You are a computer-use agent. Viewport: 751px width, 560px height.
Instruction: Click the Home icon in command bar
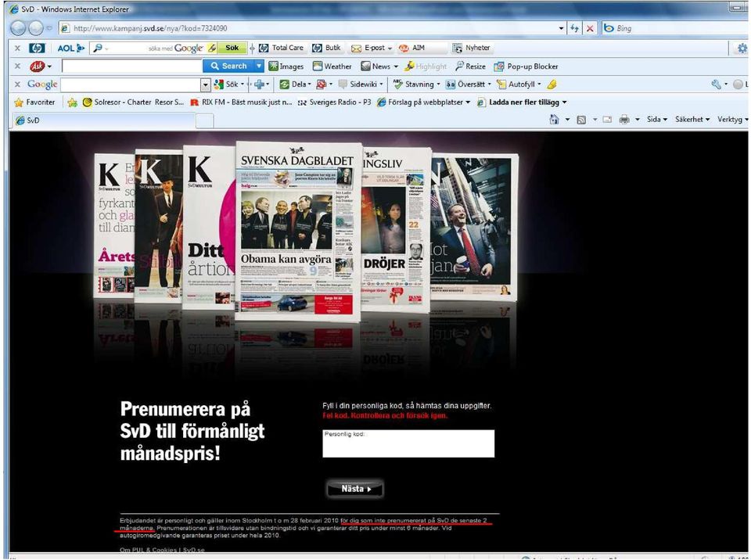pyautogui.click(x=554, y=120)
